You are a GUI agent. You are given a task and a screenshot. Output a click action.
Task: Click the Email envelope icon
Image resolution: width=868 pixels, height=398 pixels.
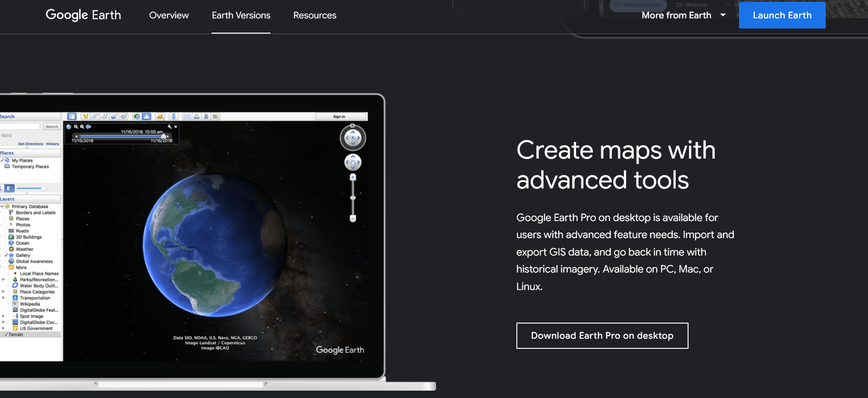[x=187, y=117]
